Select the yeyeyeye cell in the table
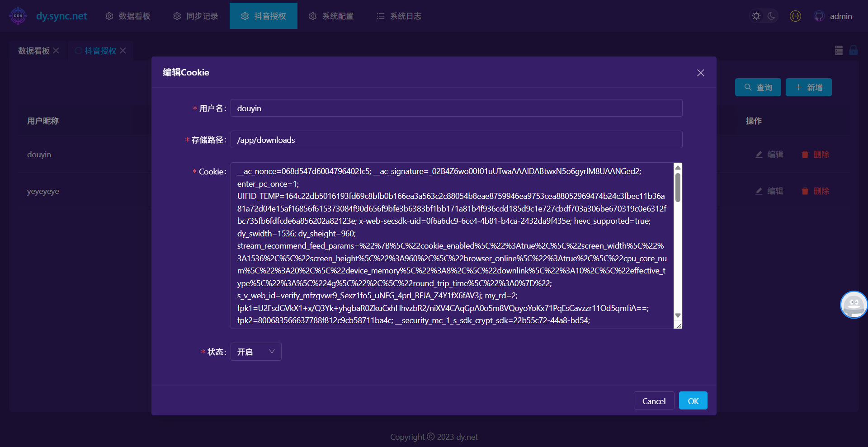 click(43, 191)
